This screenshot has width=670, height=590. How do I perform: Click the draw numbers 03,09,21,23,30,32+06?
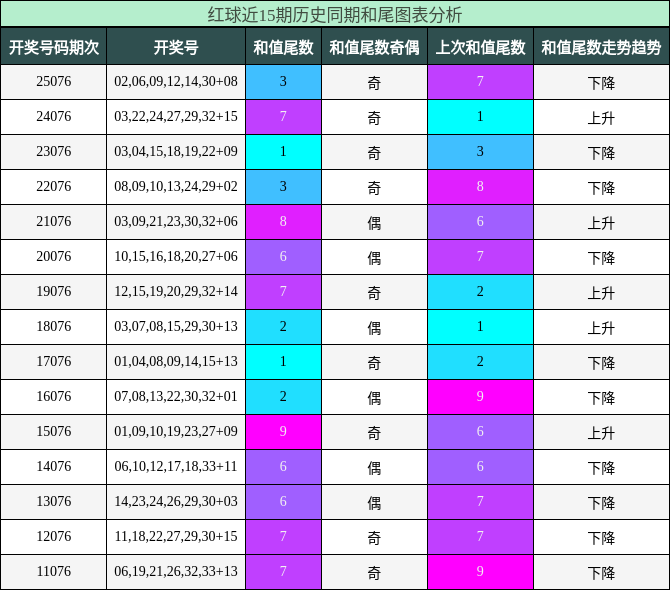pyautogui.click(x=176, y=222)
